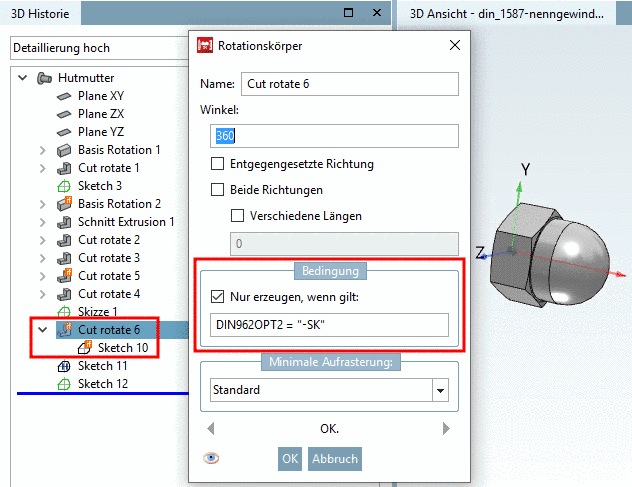Maximize the 3D Historie panel
The width and height of the screenshot is (632, 487).
(x=349, y=13)
